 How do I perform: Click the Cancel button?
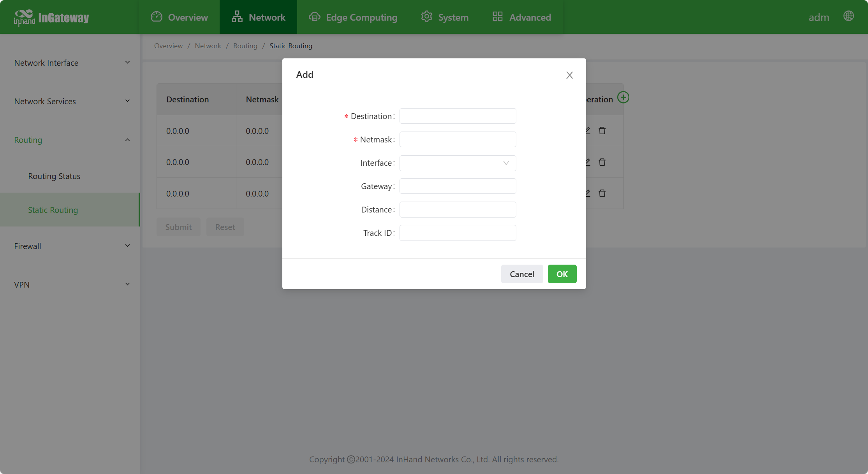coord(522,274)
